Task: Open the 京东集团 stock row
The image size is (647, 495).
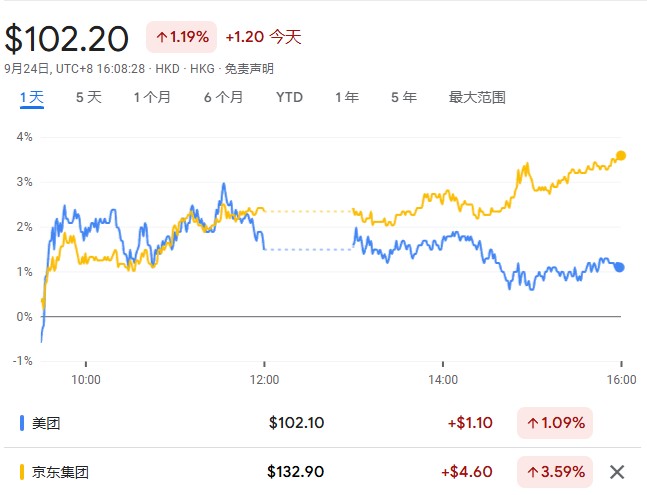Action: (x=62, y=471)
